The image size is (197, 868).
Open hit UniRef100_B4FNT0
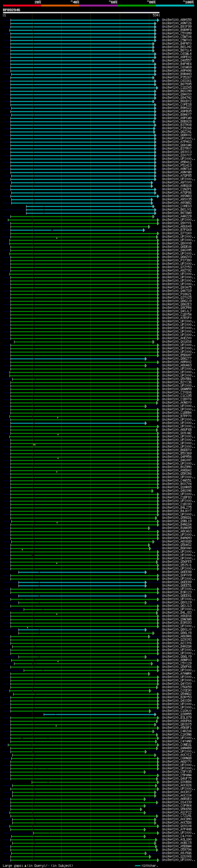177,43
